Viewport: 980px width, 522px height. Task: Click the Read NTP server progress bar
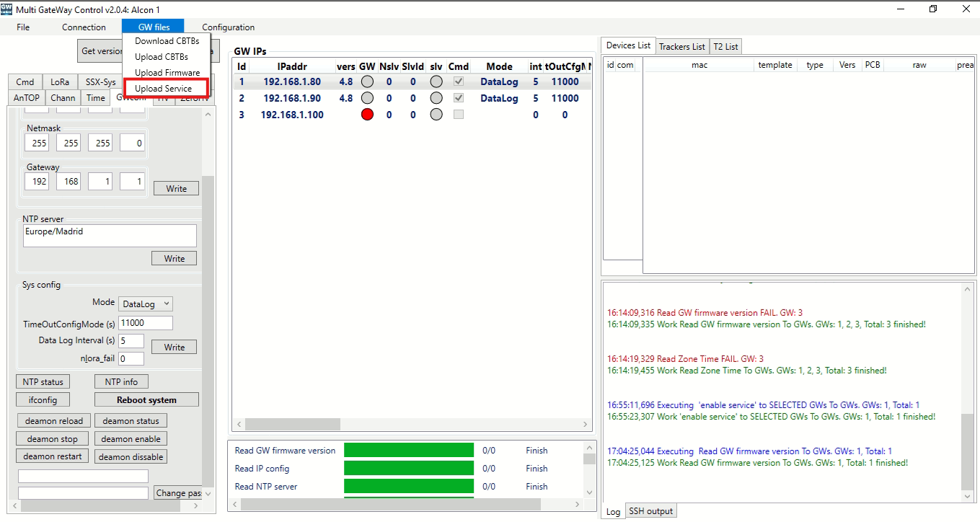(409, 487)
